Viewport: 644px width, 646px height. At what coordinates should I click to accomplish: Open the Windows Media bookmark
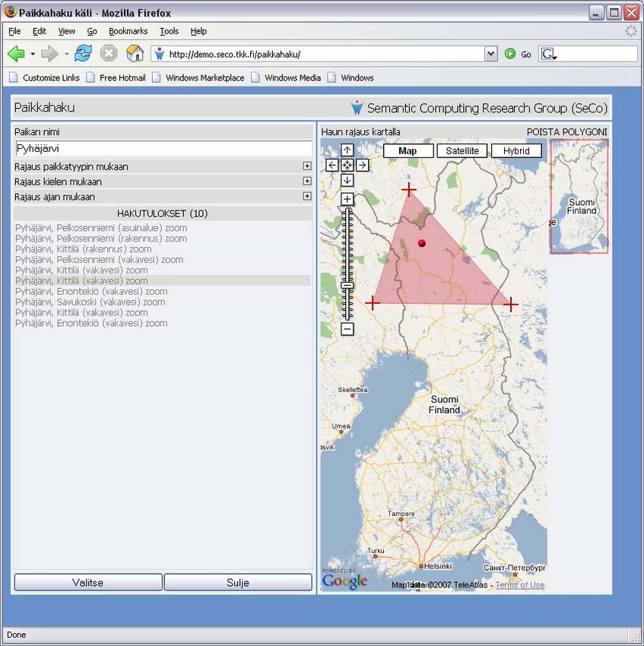[x=286, y=78]
